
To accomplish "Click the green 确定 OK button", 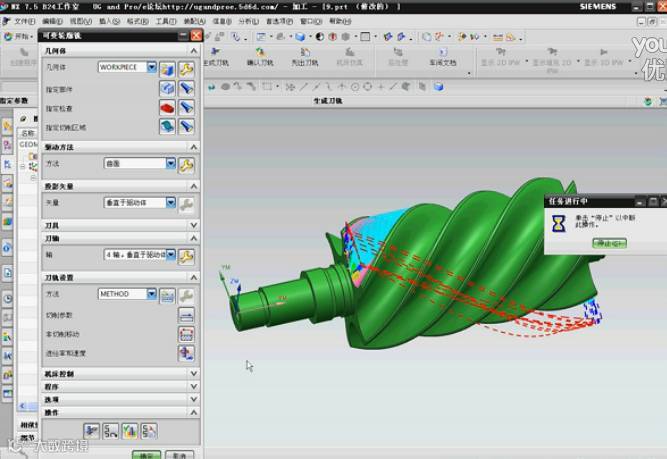I will (146, 455).
